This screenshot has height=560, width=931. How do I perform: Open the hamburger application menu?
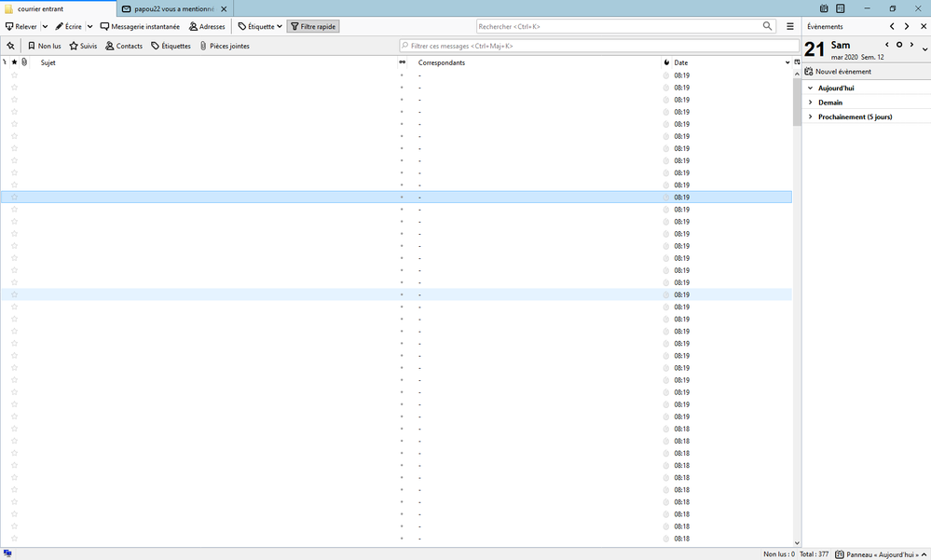[790, 27]
